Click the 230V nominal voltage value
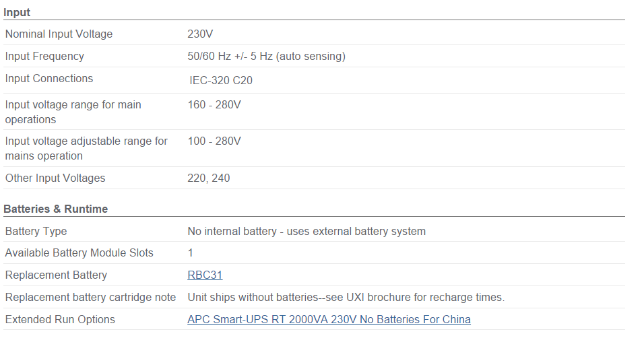The image size is (644, 338). (x=200, y=34)
